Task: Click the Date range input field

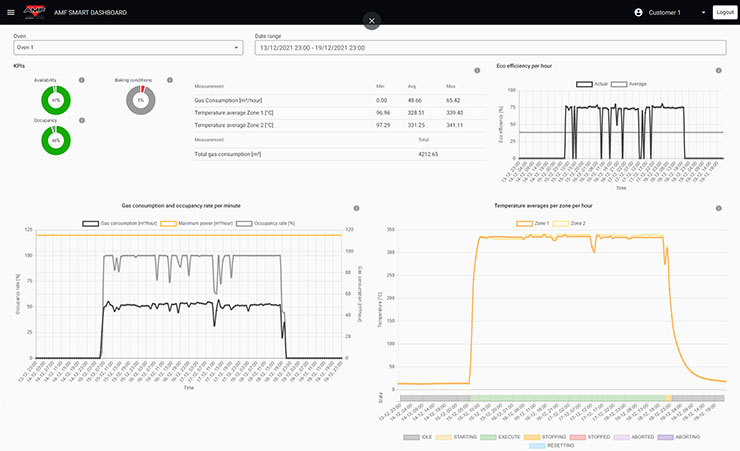Action: pyautogui.click(x=490, y=47)
